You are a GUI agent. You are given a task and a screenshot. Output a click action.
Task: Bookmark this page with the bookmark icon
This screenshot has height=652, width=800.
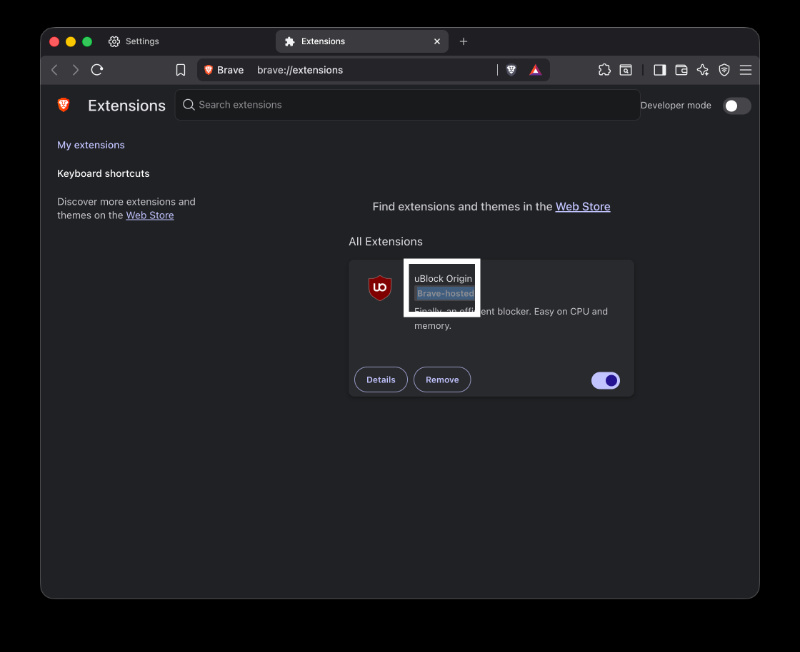tap(181, 70)
